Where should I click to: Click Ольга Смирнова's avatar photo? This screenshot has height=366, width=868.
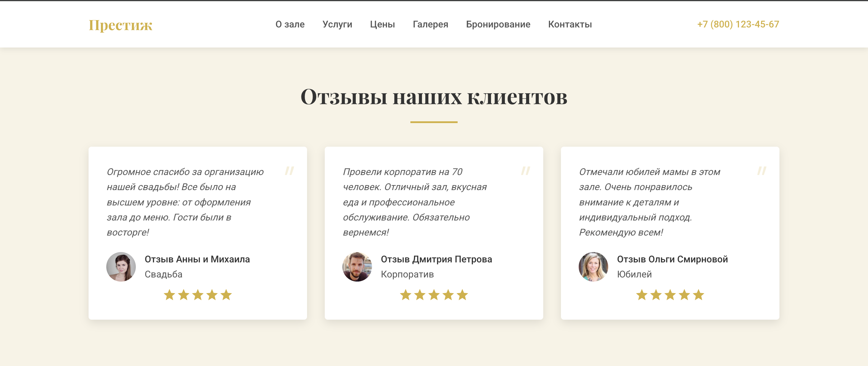593,267
